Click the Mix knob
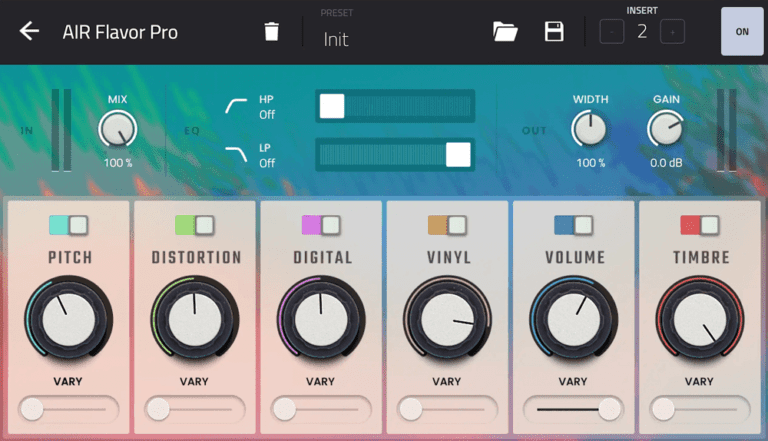Viewport: 768px width, 441px height. tap(117, 130)
